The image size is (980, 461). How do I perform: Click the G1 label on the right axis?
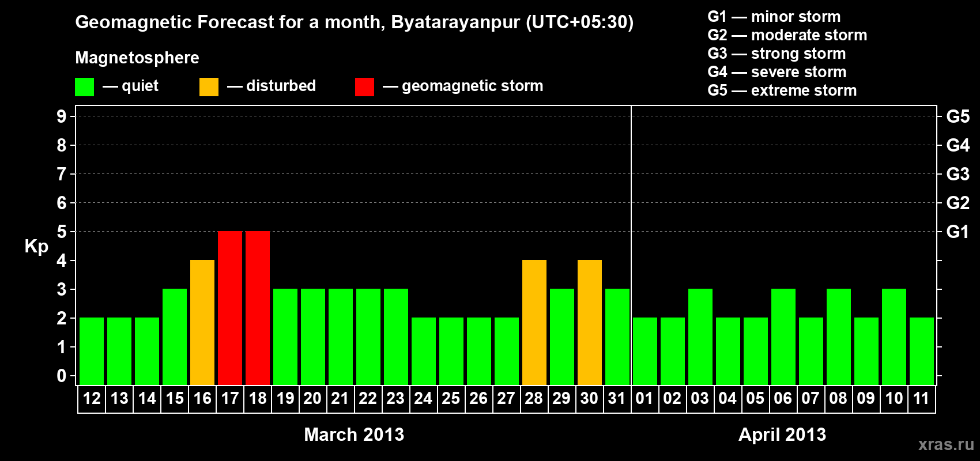(958, 232)
